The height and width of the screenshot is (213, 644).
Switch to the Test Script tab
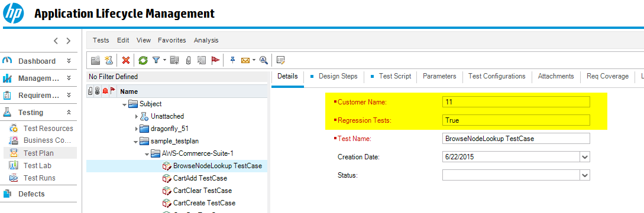tap(395, 76)
